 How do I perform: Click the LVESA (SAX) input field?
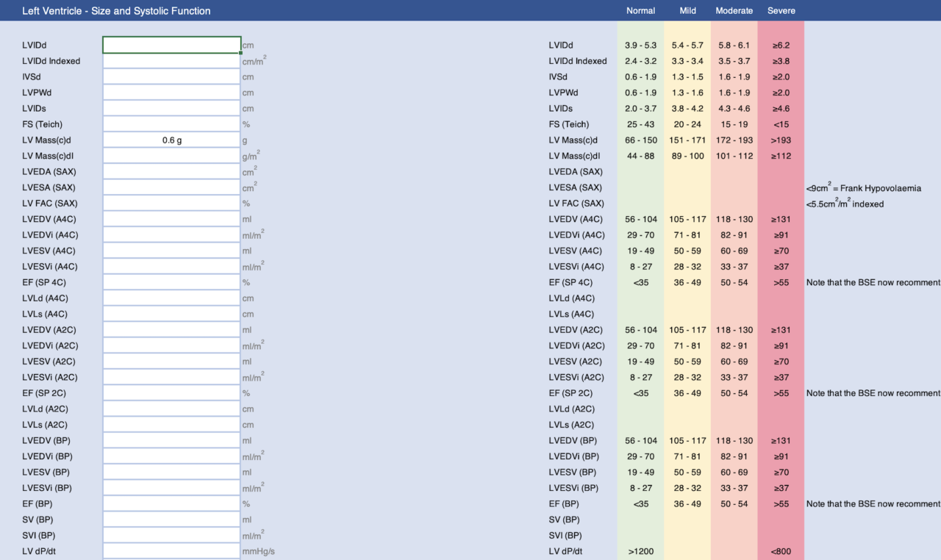[x=171, y=187]
